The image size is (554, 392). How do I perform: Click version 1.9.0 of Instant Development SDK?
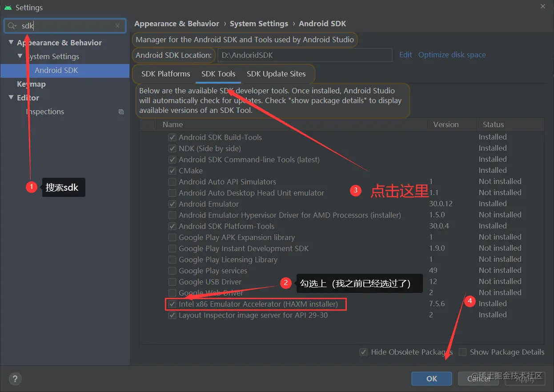click(x=437, y=248)
